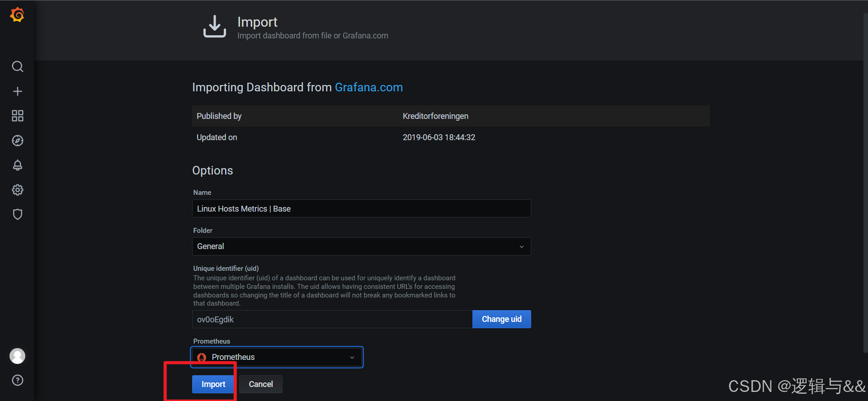Click the Updated on label
This screenshot has width=868, height=401.
pos(217,137)
